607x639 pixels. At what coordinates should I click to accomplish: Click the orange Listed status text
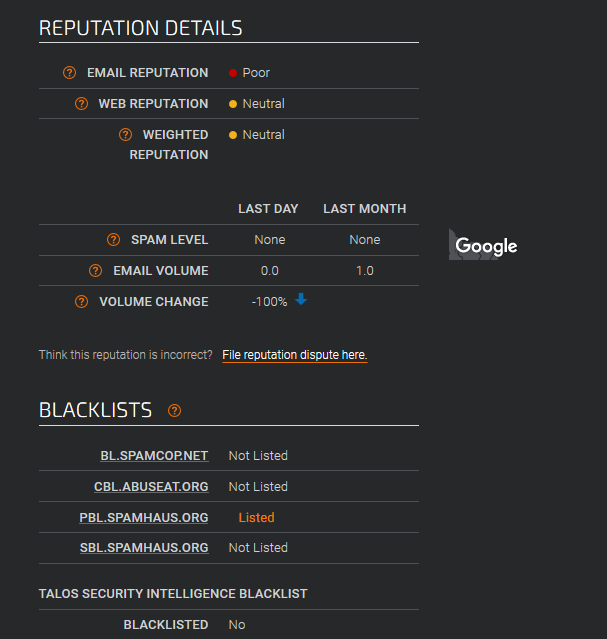click(x=256, y=518)
